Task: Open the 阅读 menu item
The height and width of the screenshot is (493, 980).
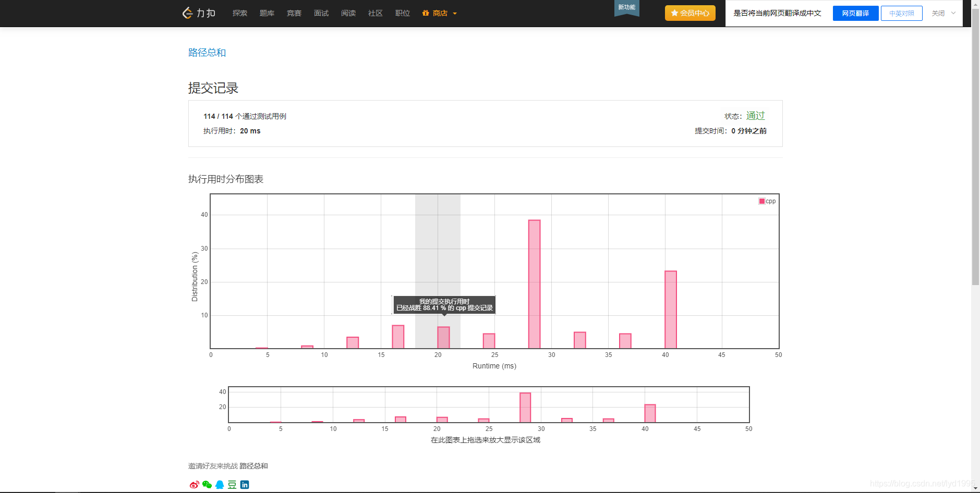Action: click(x=348, y=13)
